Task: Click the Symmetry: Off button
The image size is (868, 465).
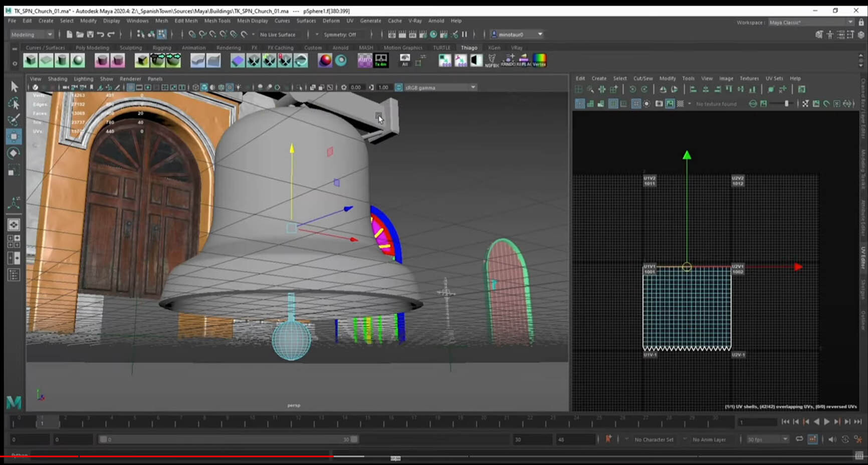Action: pyautogui.click(x=340, y=35)
